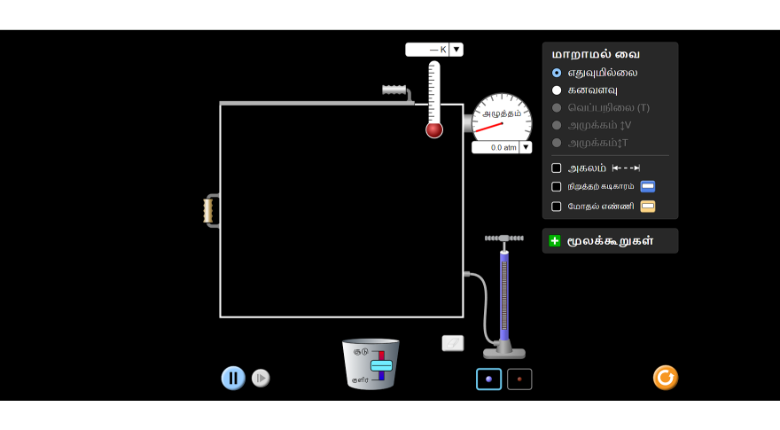
Task: Click the orange reset-all button
Action: [665, 377]
